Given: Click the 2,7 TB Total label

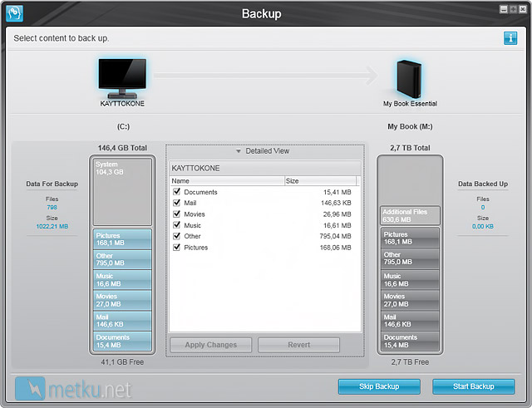Looking at the screenshot, I should (410, 148).
